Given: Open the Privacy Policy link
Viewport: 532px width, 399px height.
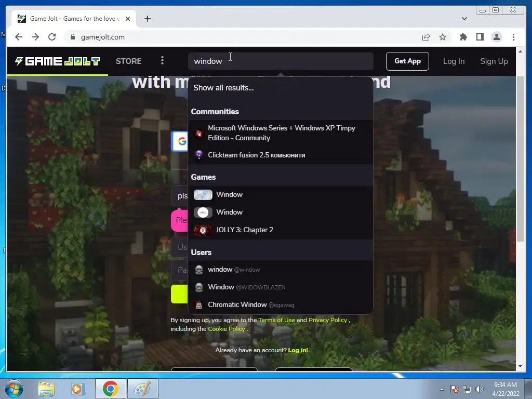Looking at the screenshot, I should pos(328,320).
